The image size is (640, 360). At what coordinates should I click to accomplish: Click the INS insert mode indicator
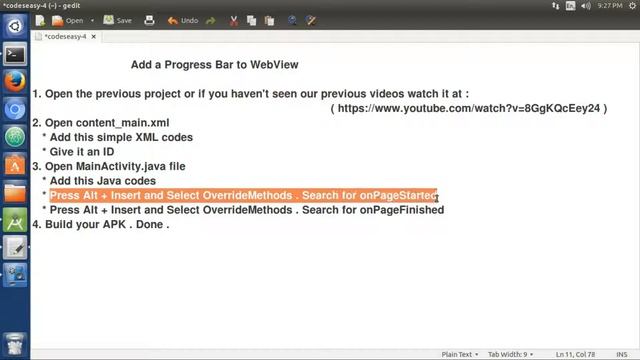[622, 354]
